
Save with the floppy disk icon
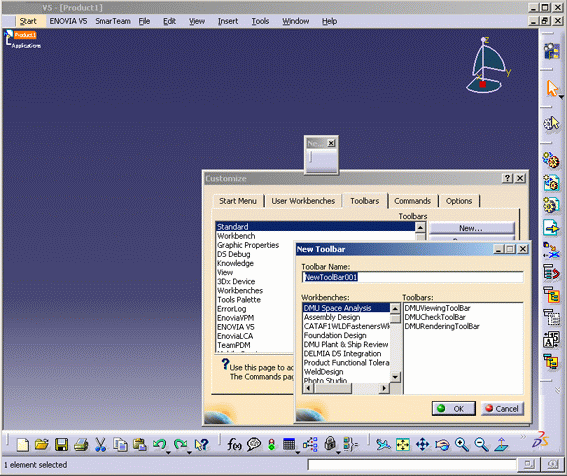tap(61, 444)
